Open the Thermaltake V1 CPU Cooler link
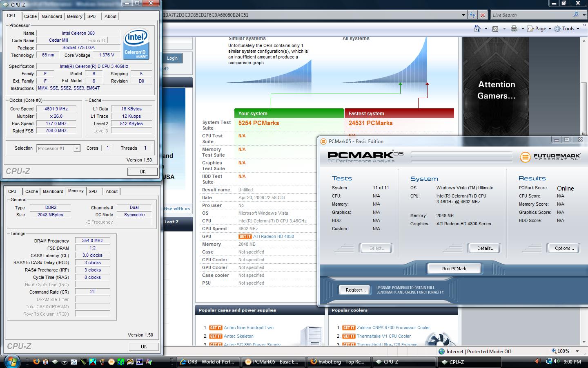The width and height of the screenshot is (588, 368). tap(384, 336)
